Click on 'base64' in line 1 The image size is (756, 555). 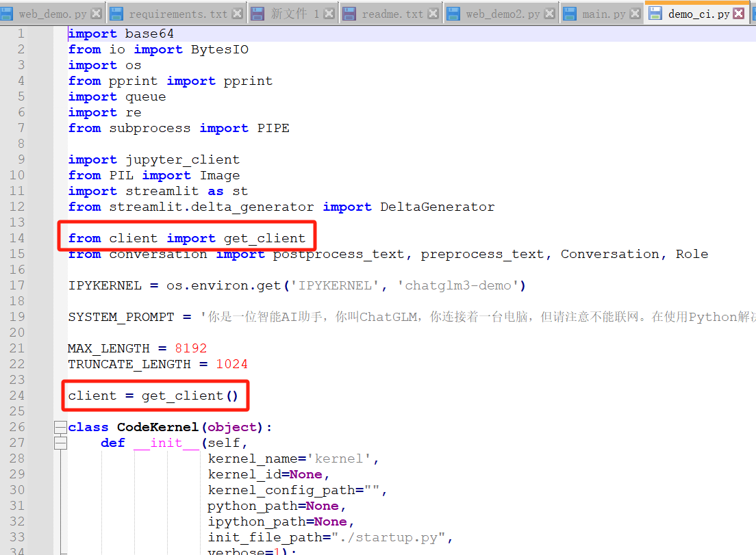[149, 34]
